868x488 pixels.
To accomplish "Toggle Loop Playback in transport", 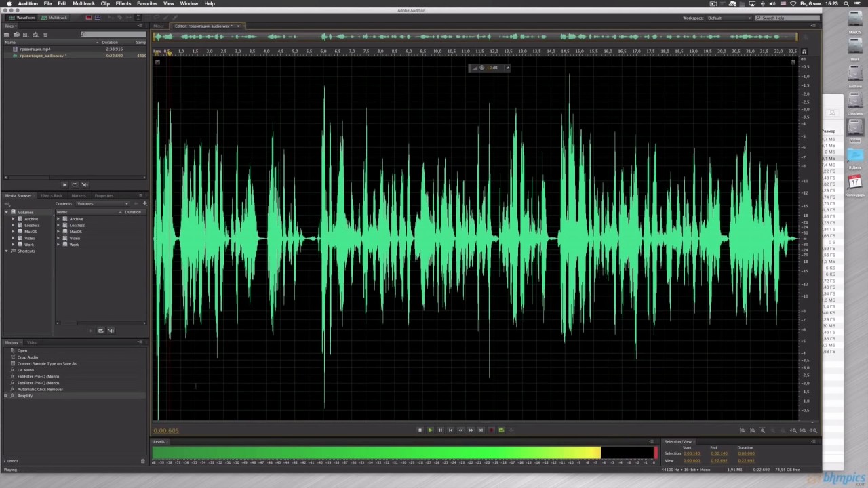I will (501, 430).
